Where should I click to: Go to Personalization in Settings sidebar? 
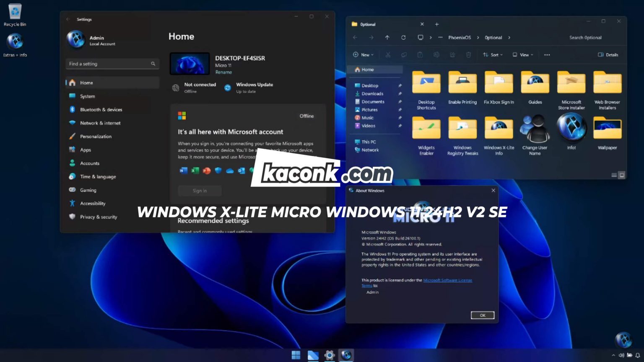pyautogui.click(x=112, y=136)
